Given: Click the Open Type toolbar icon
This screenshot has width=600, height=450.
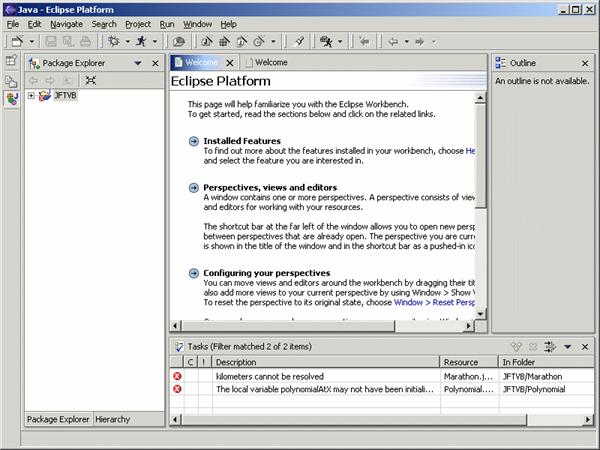Looking at the screenshot, I should tap(298, 41).
